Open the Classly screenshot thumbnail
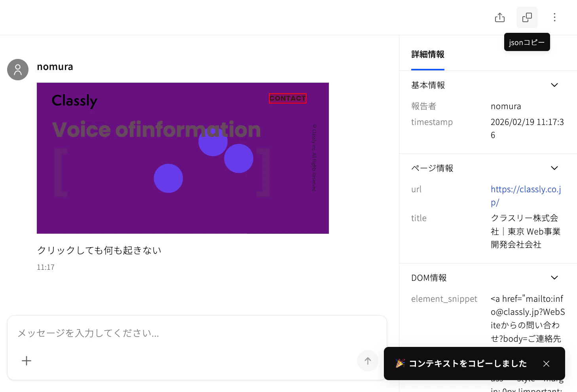The height and width of the screenshot is (392, 577). point(183,158)
